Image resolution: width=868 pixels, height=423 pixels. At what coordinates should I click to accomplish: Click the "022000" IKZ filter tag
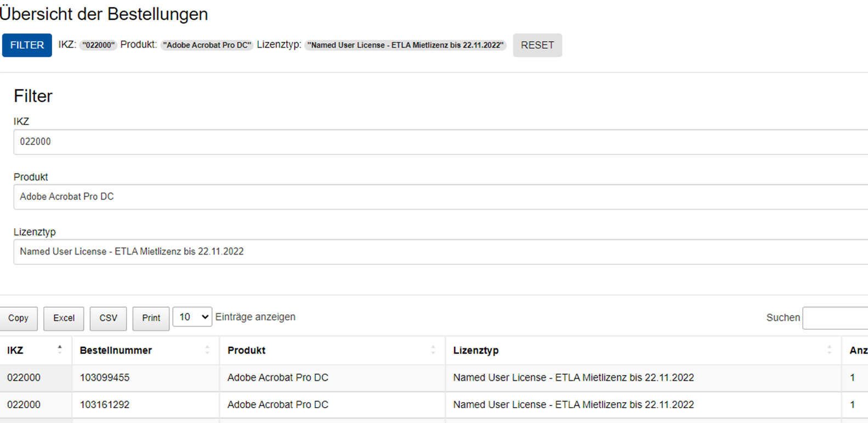pos(98,46)
